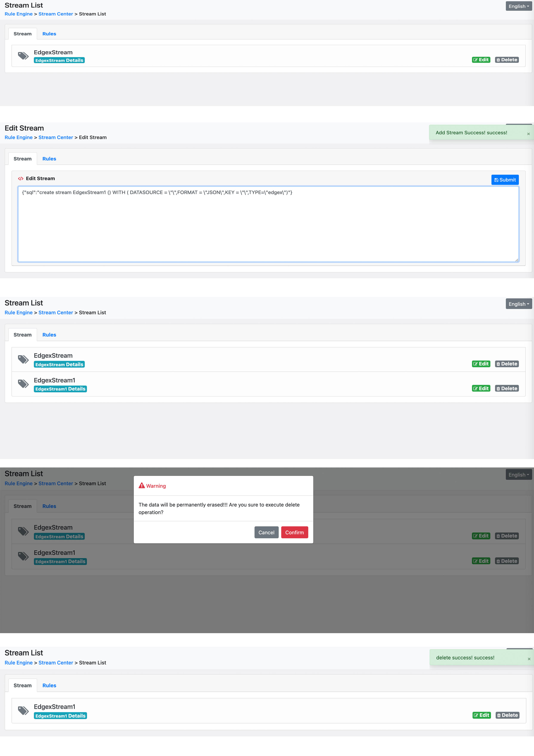Click Cancel in the delete warning dialog

point(266,533)
